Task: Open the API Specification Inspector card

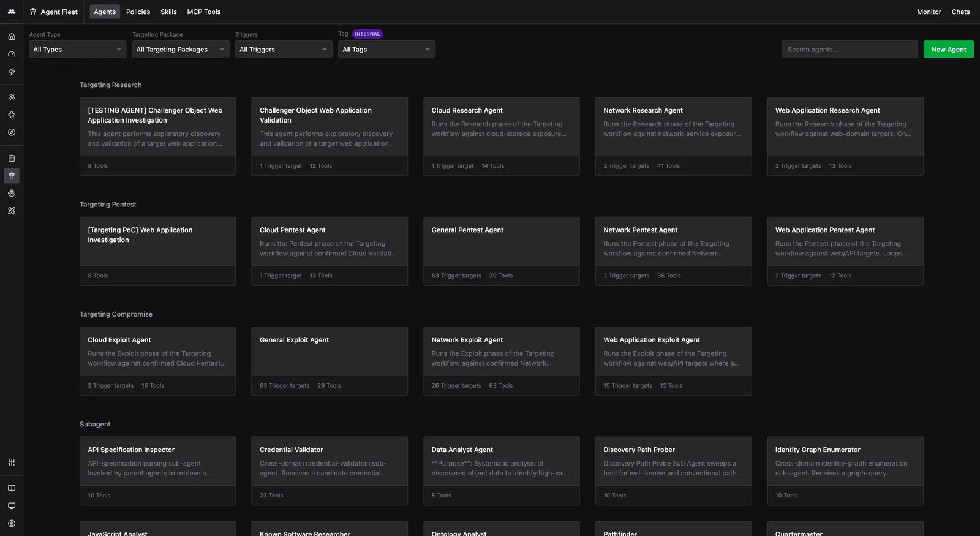Action: click(x=157, y=471)
